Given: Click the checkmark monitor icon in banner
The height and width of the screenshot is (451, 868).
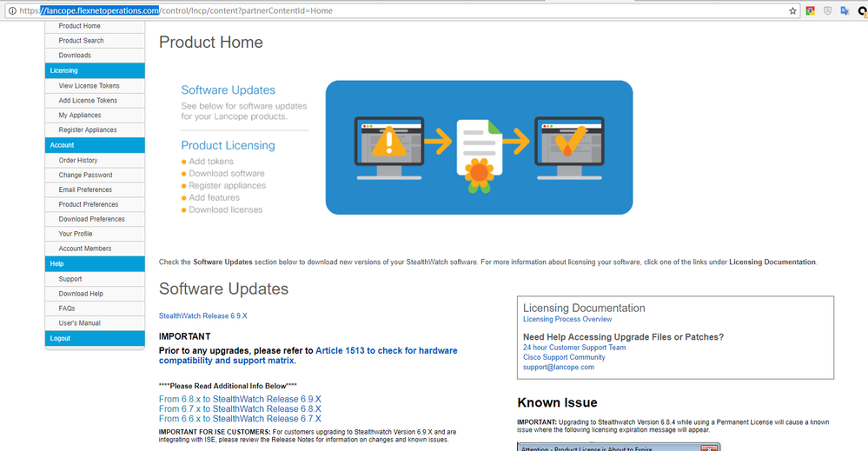Looking at the screenshot, I should pos(569,148).
